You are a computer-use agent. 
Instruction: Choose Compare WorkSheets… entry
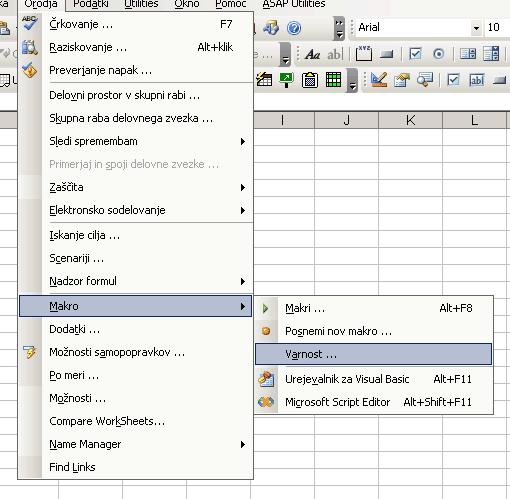136,421
